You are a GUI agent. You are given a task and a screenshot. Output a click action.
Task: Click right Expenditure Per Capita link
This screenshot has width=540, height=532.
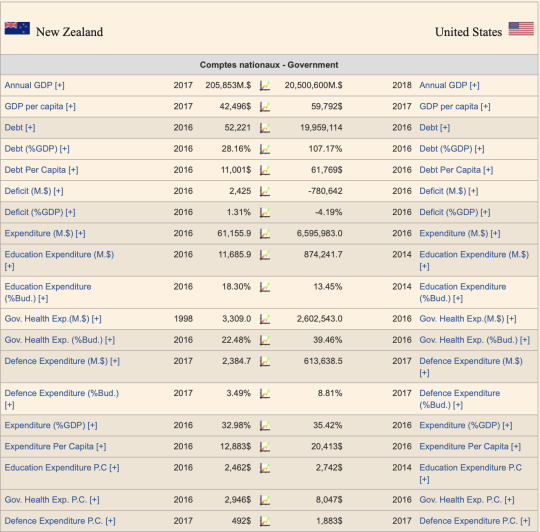tap(470, 446)
